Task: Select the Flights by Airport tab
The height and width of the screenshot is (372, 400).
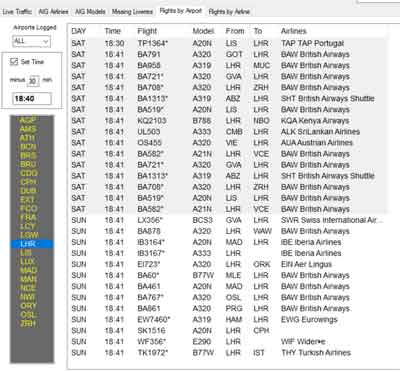Action: tap(181, 11)
